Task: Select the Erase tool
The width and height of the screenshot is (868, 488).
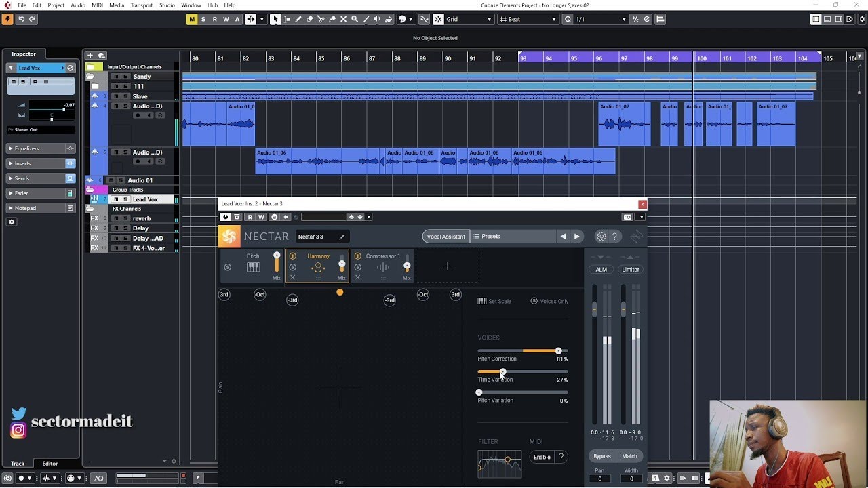Action: [310, 19]
